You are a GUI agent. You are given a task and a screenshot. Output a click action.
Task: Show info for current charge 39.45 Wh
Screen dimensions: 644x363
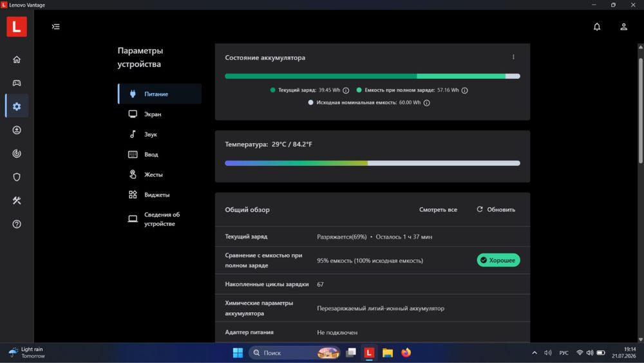pyautogui.click(x=346, y=90)
